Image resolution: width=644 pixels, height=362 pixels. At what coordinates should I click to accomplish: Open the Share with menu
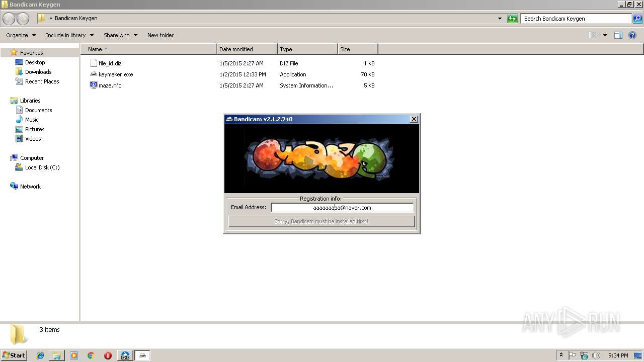(x=120, y=35)
